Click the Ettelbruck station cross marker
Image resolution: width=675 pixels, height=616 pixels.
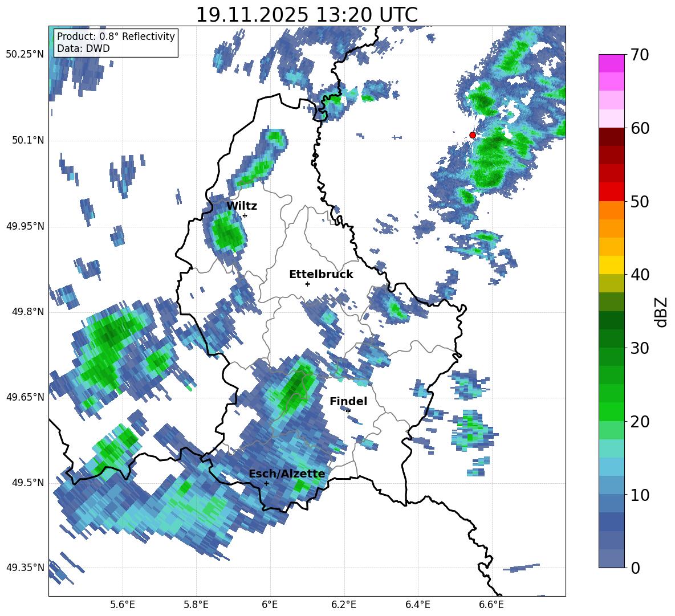pos(307,284)
